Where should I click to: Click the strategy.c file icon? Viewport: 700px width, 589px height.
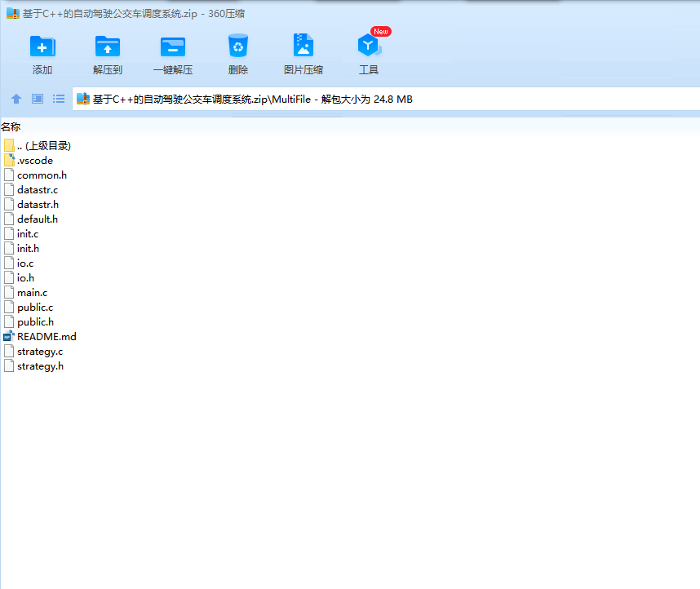click(9, 352)
